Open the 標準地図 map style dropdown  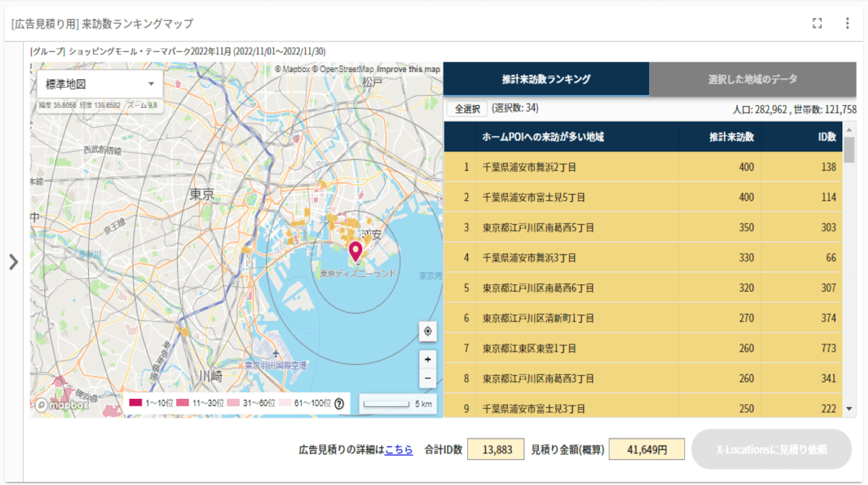[x=100, y=85]
